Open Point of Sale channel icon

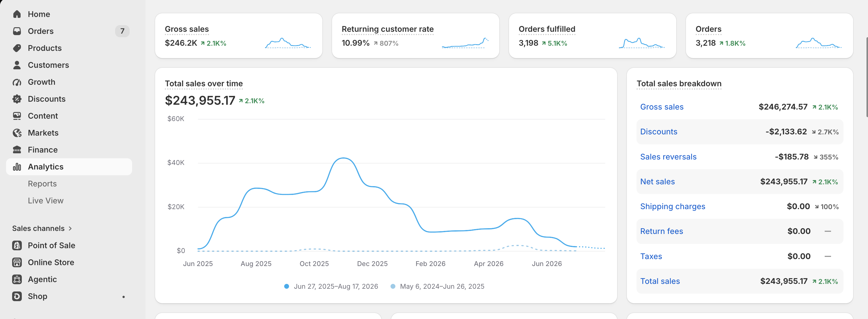(17, 245)
